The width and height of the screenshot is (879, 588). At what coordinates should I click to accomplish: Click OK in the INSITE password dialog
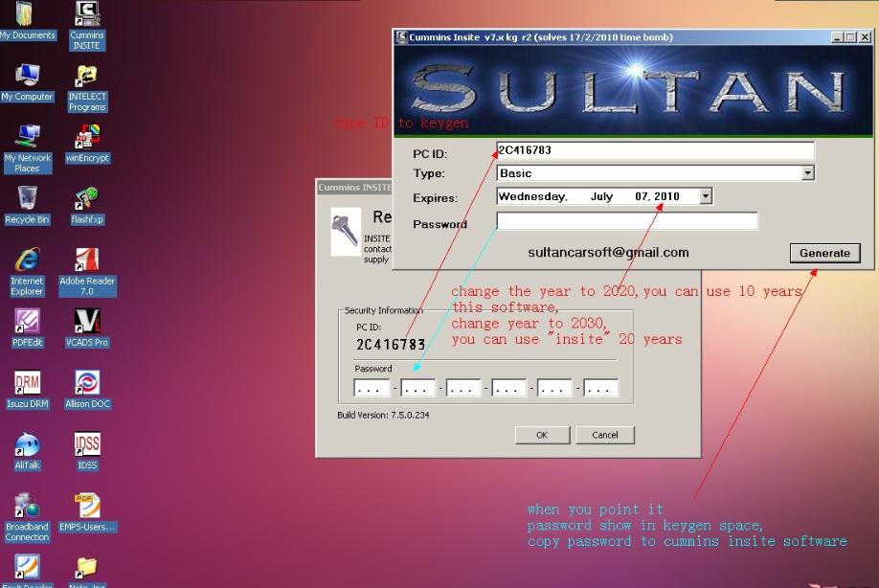tap(542, 435)
